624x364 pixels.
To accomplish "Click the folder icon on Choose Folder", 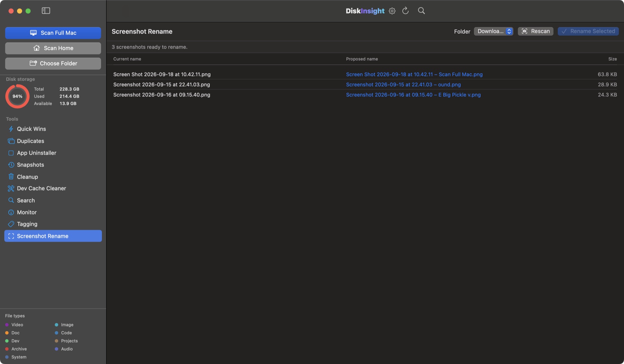I will click(x=33, y=63).
